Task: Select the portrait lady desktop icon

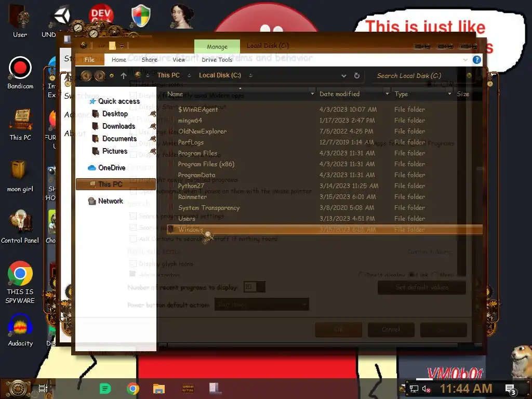Action: pos(182,16)
